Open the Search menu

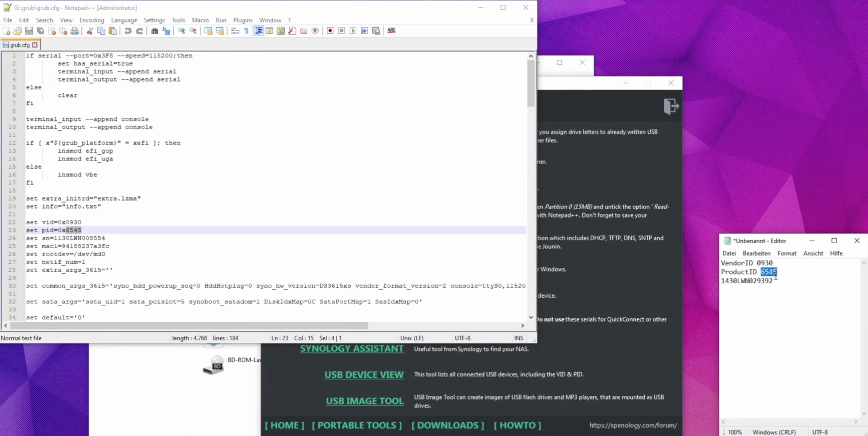44,20
